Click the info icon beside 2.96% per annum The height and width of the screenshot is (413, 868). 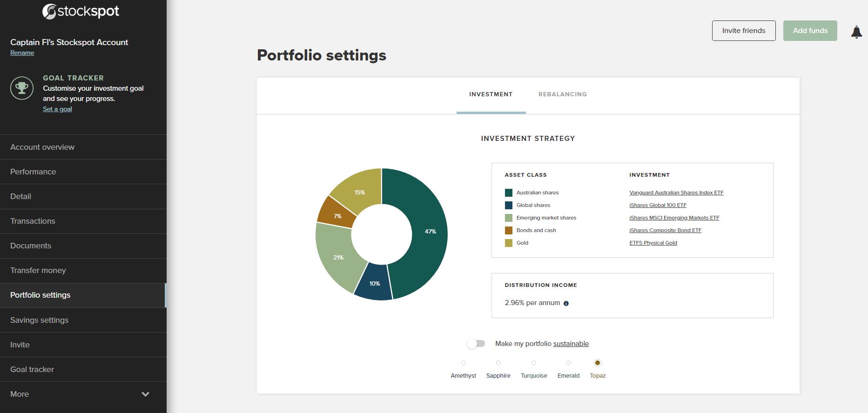566,303
